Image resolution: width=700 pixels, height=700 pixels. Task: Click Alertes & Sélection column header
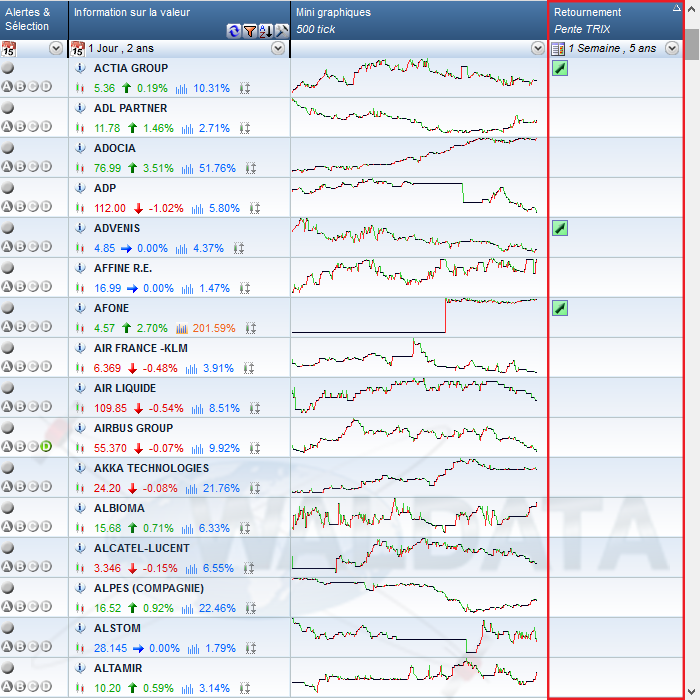click(34, 20)
